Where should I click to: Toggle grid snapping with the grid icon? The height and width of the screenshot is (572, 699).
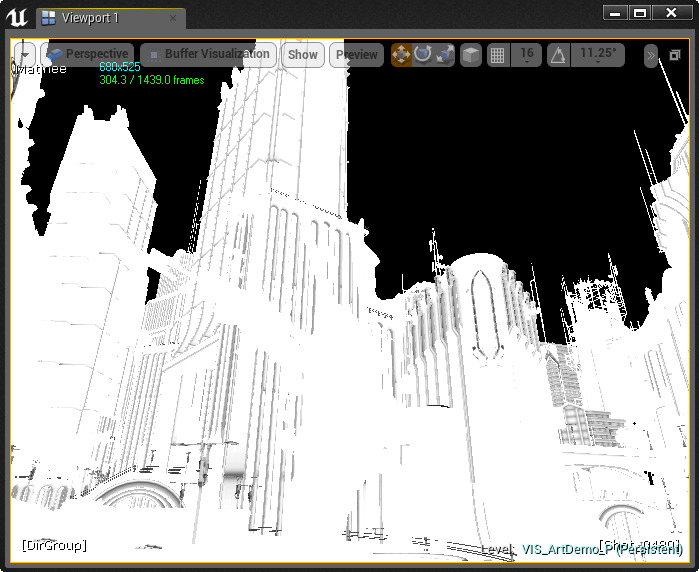(x=497, y=55)
